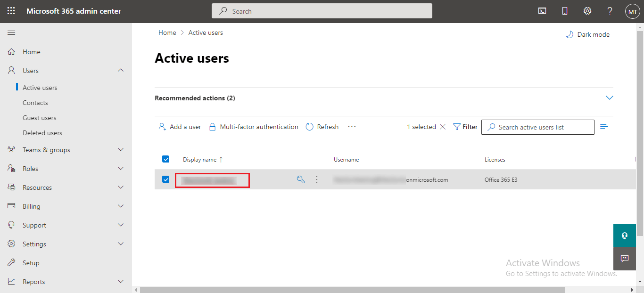This screenshot has height=293, width=644.
Task: Open the user row more actions menu
Action: [x=317, y=179]
